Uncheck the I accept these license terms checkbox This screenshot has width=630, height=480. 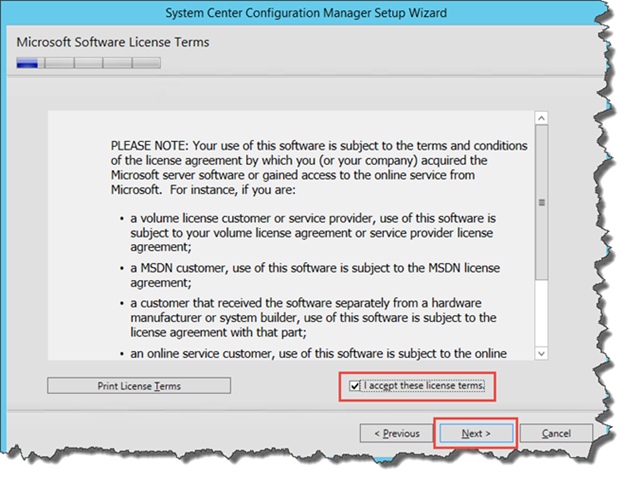[x=354, y=386]
